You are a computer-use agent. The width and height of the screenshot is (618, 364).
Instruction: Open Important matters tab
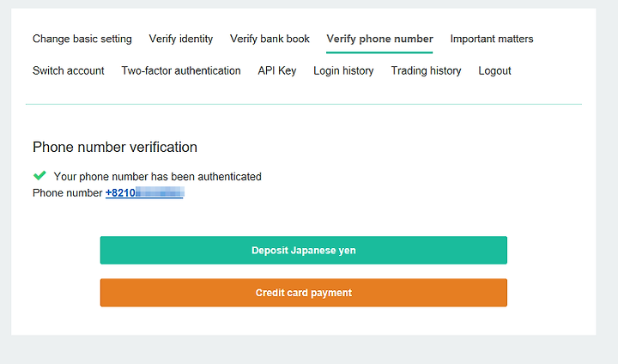[492, 39]
